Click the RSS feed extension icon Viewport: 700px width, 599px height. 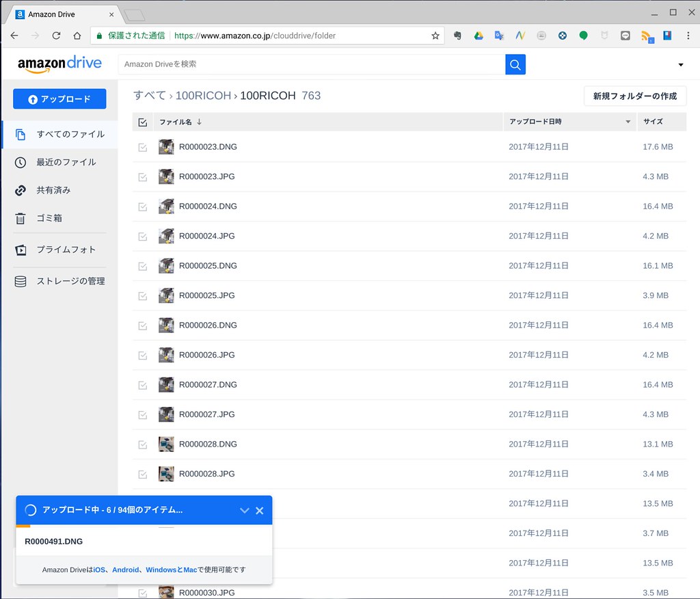(646, 36)
